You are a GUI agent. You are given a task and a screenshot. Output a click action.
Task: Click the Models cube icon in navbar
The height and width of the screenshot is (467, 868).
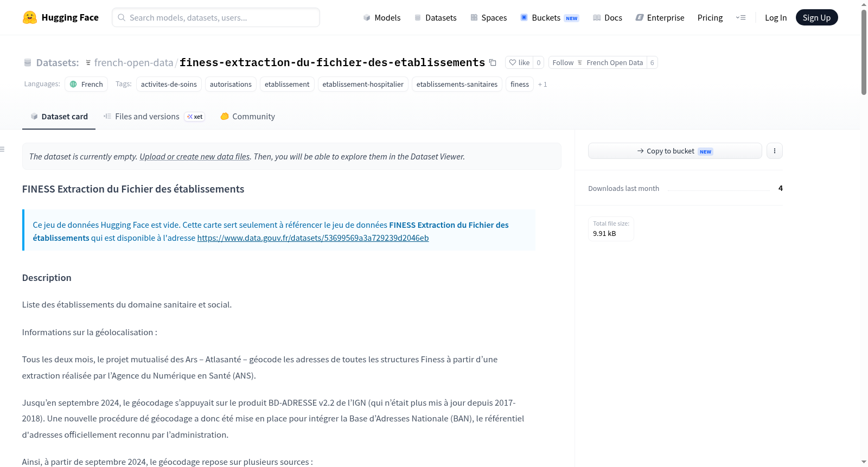click(367, 17)
